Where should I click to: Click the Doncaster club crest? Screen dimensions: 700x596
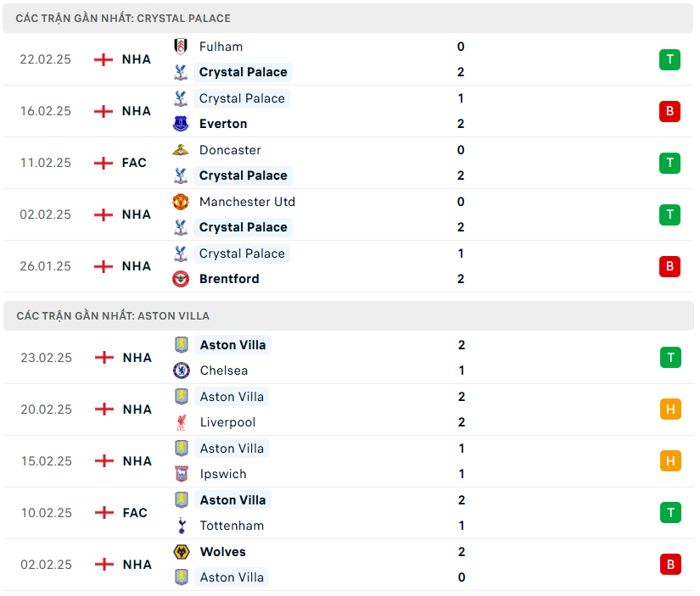tap(180, 150)
